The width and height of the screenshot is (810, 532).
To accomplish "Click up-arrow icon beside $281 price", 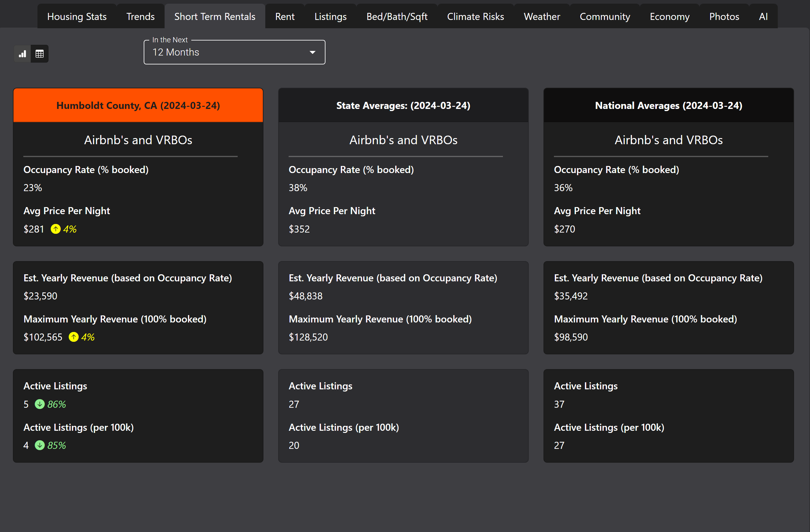I will (x=56, y=229).
